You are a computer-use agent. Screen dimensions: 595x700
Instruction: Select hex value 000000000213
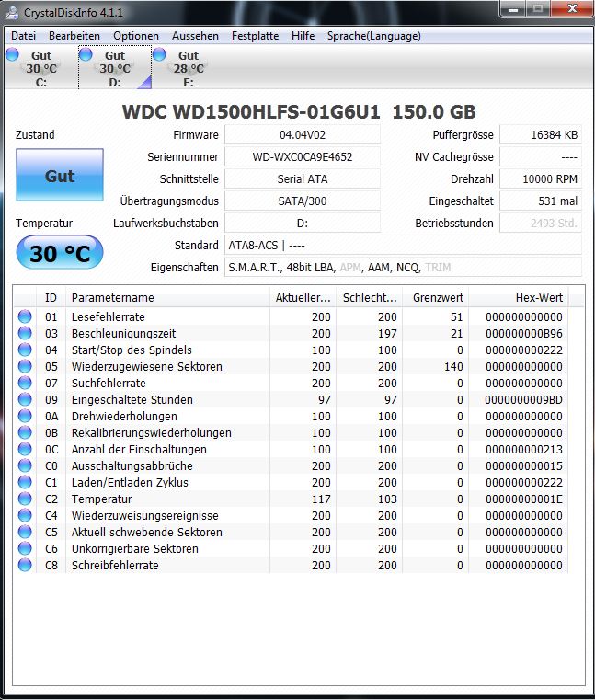(x=524, y=449)
